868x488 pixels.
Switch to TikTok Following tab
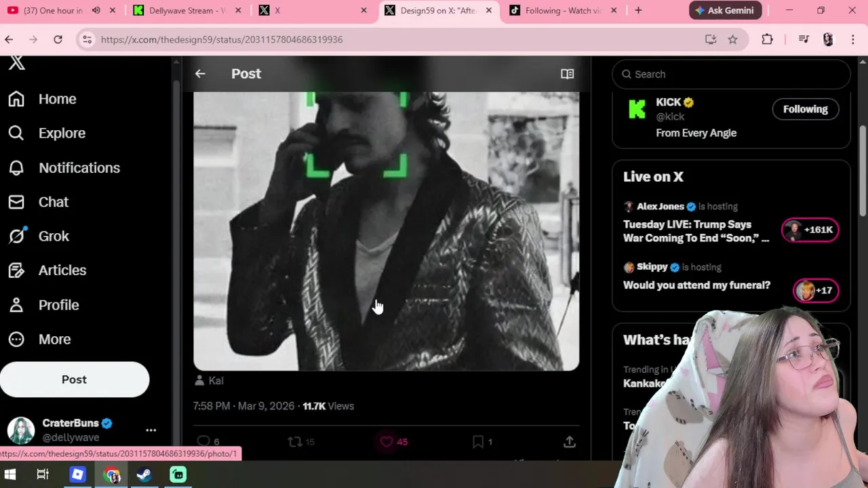tap(563, 10)
